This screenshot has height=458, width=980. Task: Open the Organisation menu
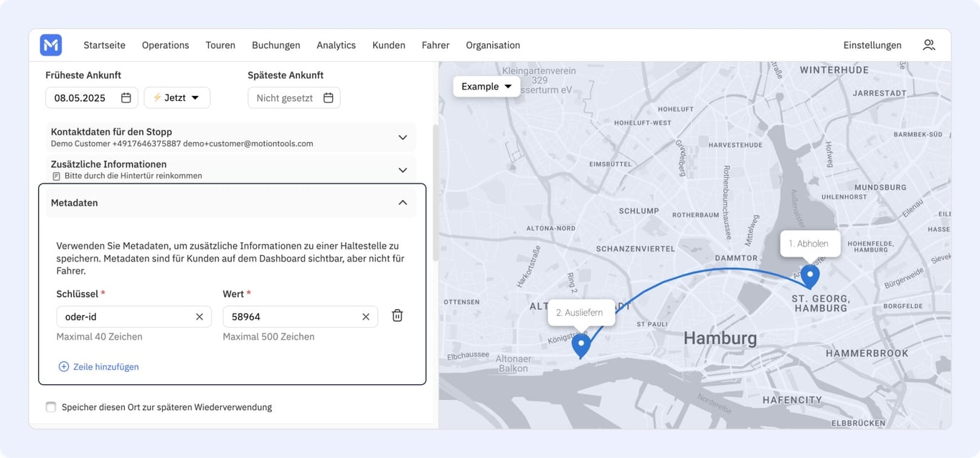(x=493, y=45)
